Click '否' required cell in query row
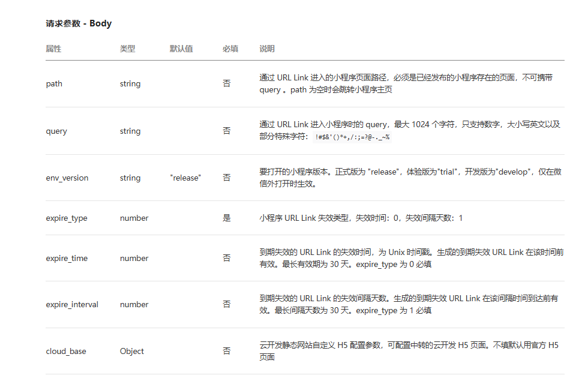Viewport: 588px width, 378px height. click(227, 131)
